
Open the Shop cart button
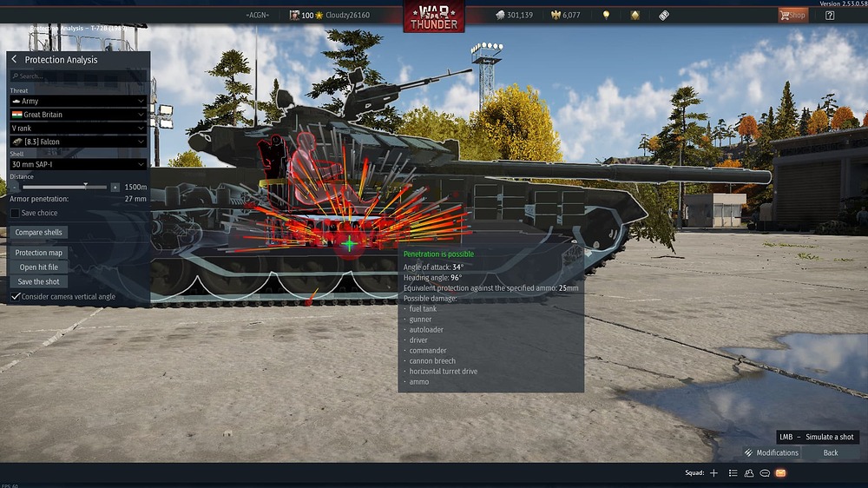(x=792, y=15)
